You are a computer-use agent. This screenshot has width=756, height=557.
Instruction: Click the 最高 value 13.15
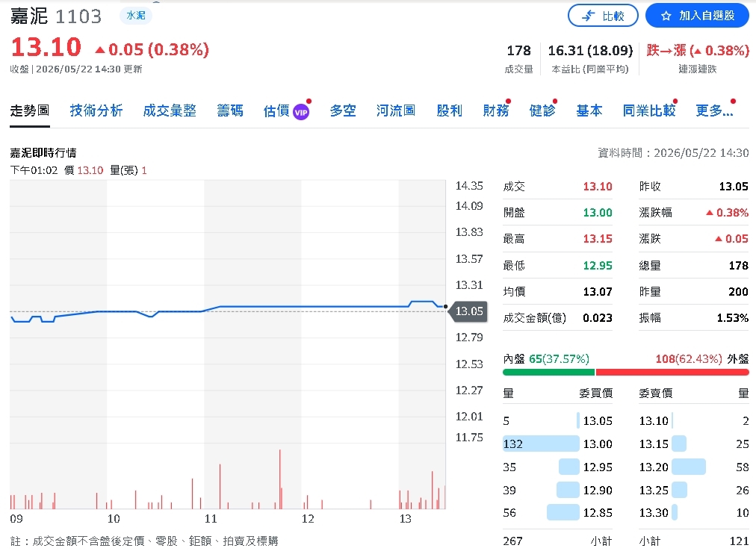pyautogui.click(x=598, y=239)
